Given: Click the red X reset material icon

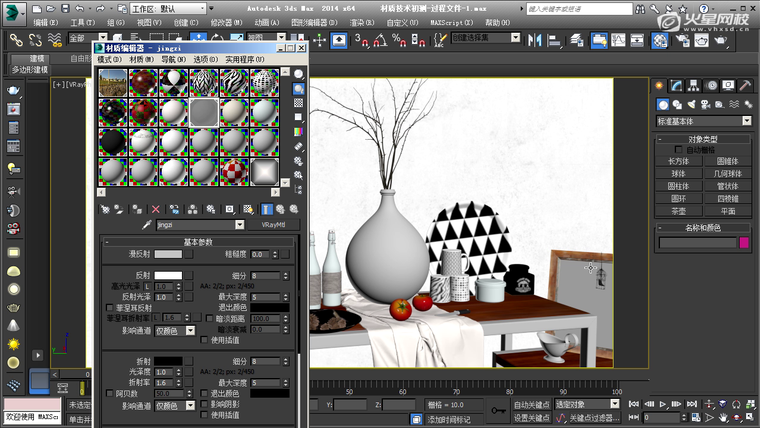Looking at the screenshot, I should [x=155, y=209].
